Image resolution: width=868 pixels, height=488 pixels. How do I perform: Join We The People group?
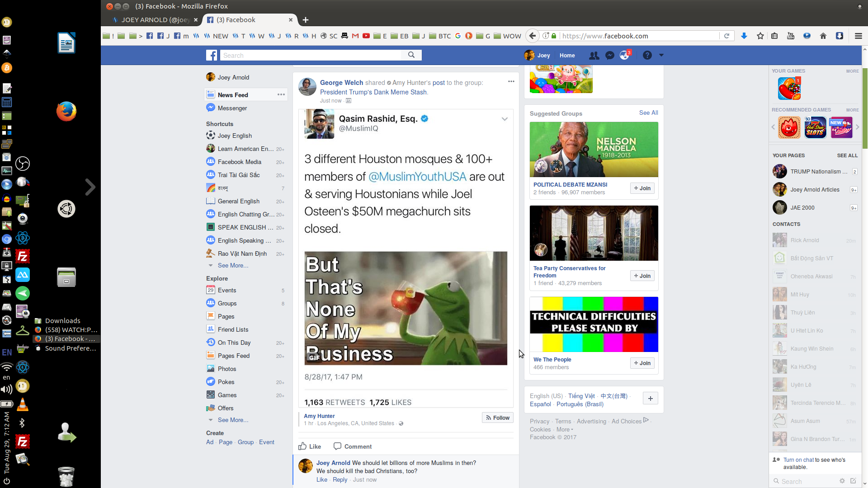click(642, 363)
